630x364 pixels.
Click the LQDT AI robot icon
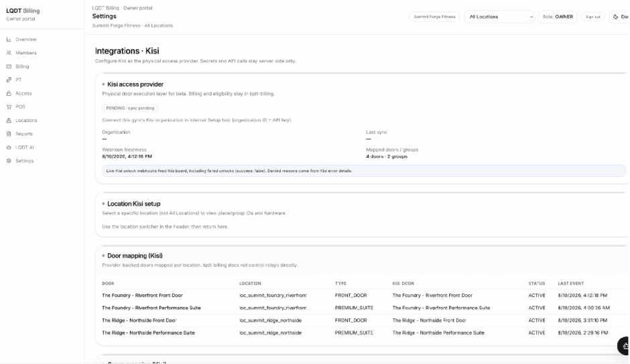(9, 147)
